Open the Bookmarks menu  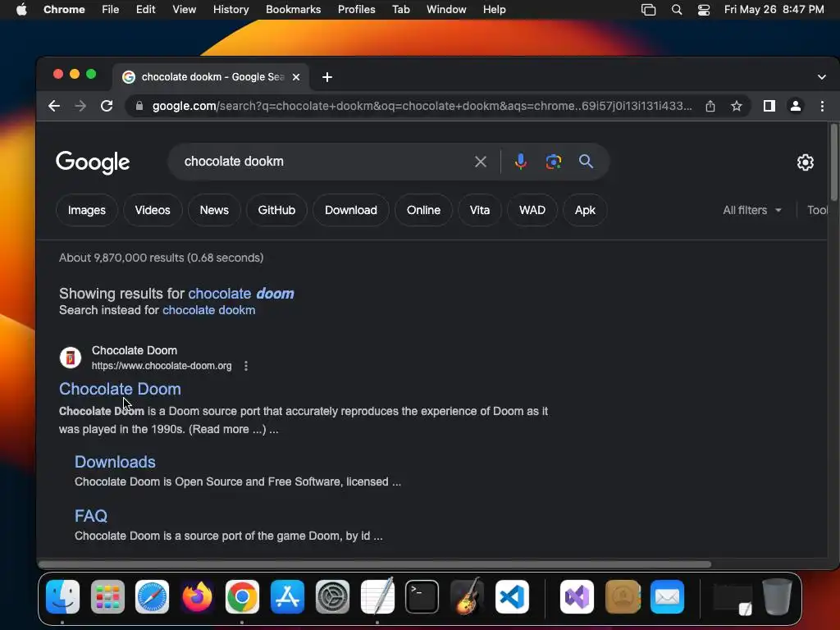coord(293,10)
